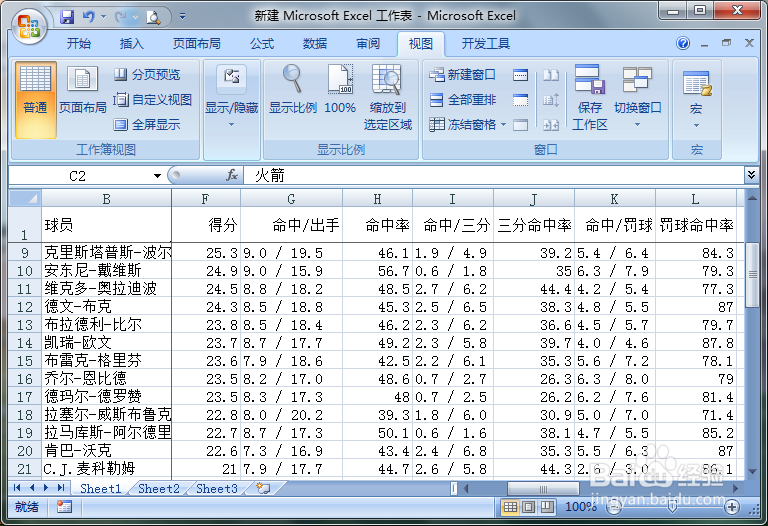This screenshot has height=526, width=768.
Task: Select cell 安东尼-戴维斯
Action: click(x=106, y=270)
